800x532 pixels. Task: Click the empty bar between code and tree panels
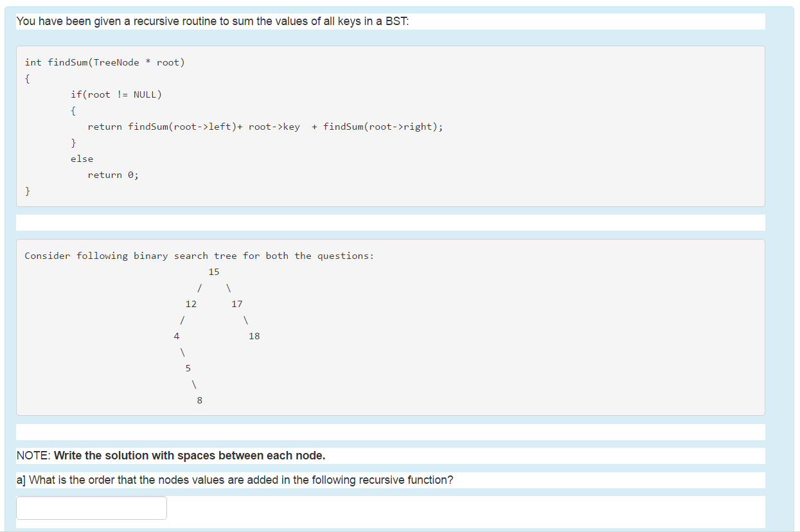(x=389, y=222)
